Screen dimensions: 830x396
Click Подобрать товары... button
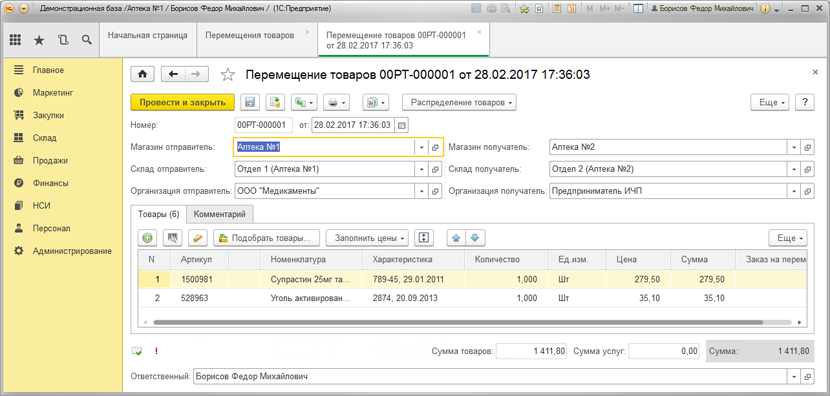267,238
